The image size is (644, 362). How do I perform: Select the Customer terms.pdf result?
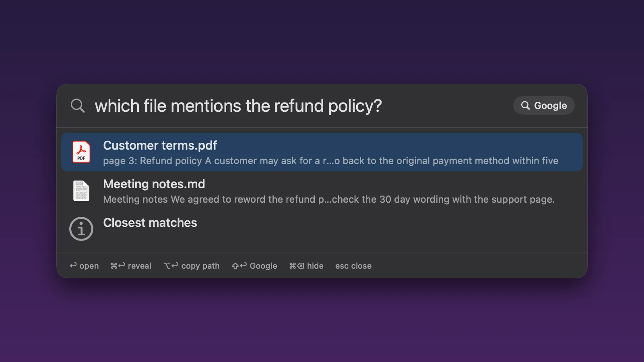322,152
